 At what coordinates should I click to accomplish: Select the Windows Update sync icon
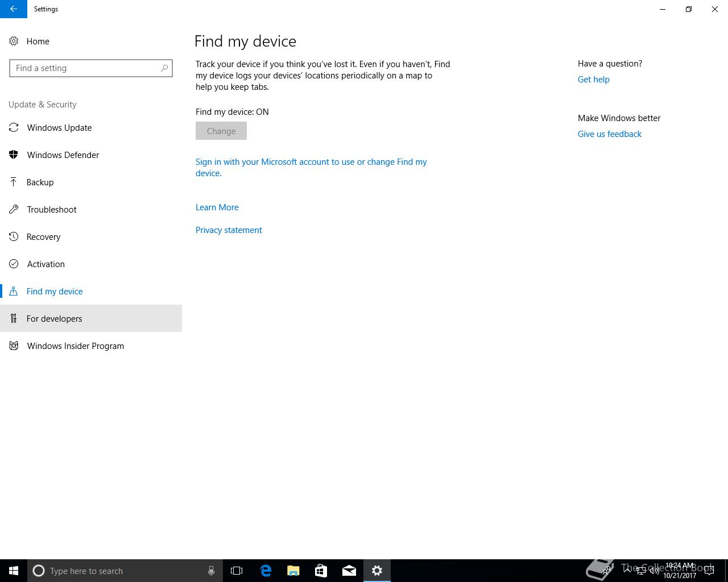click(14, 128)
